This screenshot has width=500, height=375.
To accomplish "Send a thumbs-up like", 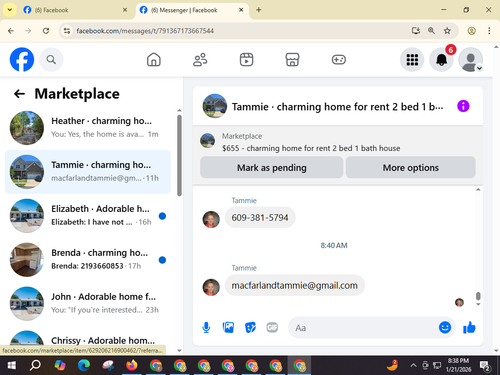I will [469, 328].
